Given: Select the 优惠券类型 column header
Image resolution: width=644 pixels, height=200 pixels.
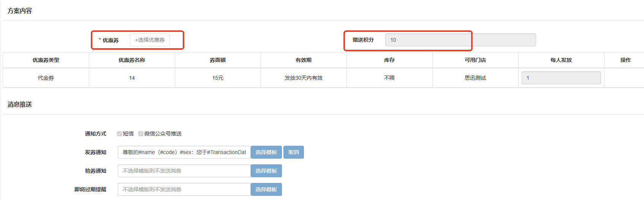Looking at the screenshot, I should coord(46,60).
